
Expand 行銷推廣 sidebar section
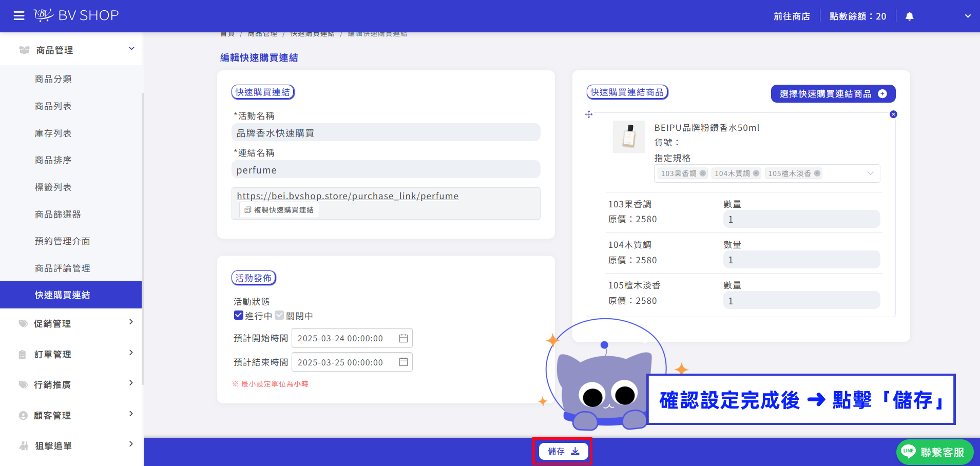71,384
